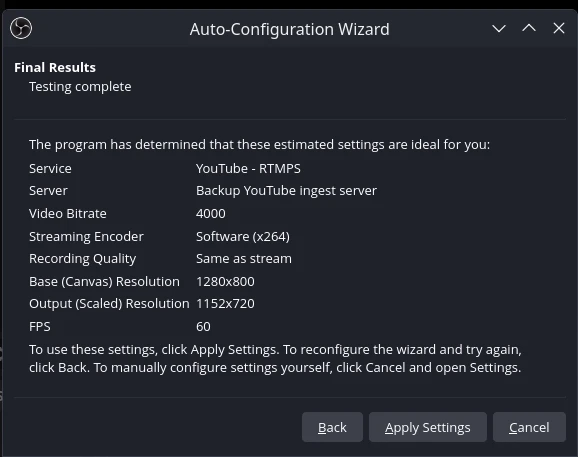Click the Backup YouTube ingest server value

coord(286,191)
